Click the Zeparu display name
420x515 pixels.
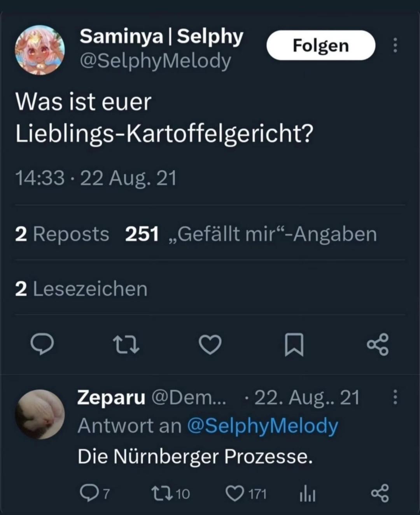(111, 398)
